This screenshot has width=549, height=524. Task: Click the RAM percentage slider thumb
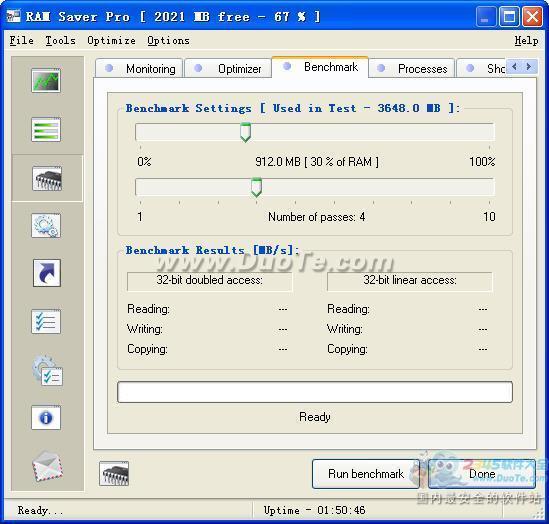[245, 132]
